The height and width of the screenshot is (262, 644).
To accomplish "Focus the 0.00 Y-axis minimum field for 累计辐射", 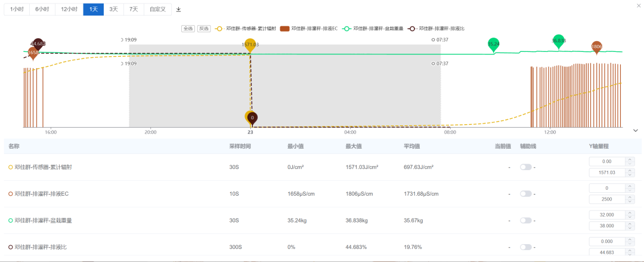I will (607, 161).
